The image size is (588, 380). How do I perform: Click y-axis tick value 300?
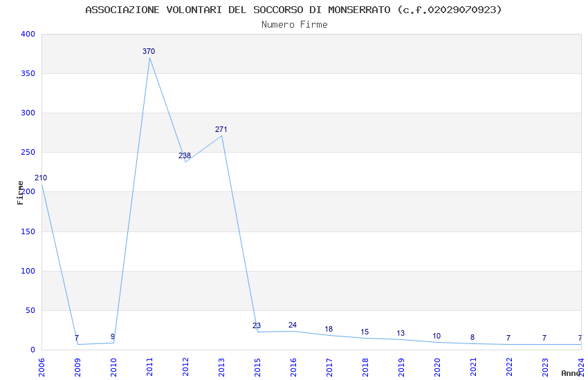coord(28,113)
